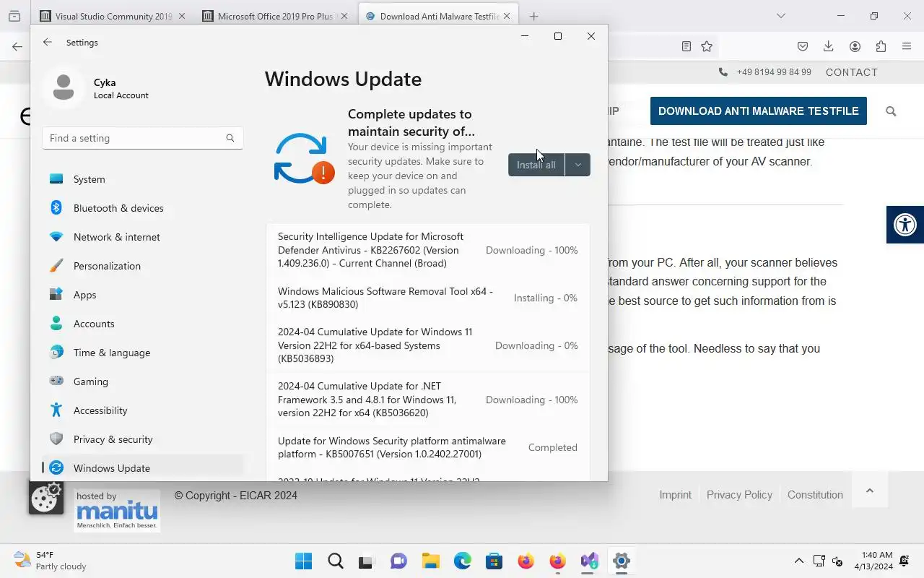Click DOWNLOAD ANTI MALWARE TESTFILE button
The width and height of the screenshot is (924, 578).
(759, 111)
